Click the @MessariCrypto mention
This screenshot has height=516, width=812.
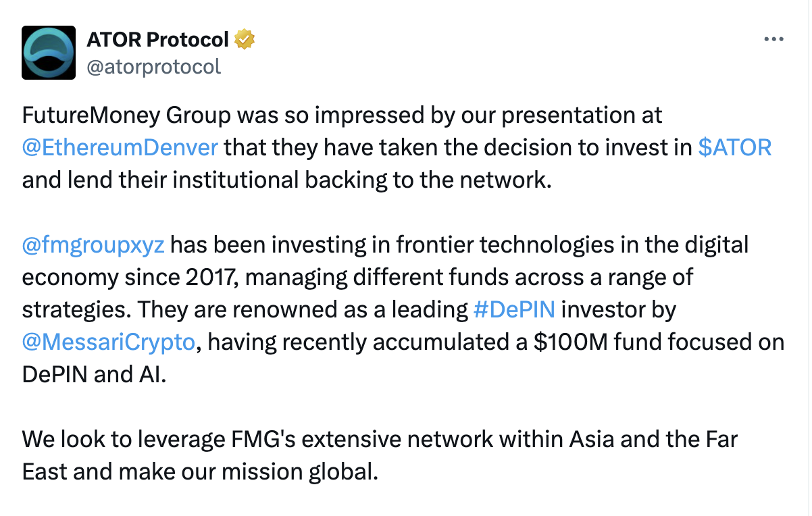[x=109, y=342]
